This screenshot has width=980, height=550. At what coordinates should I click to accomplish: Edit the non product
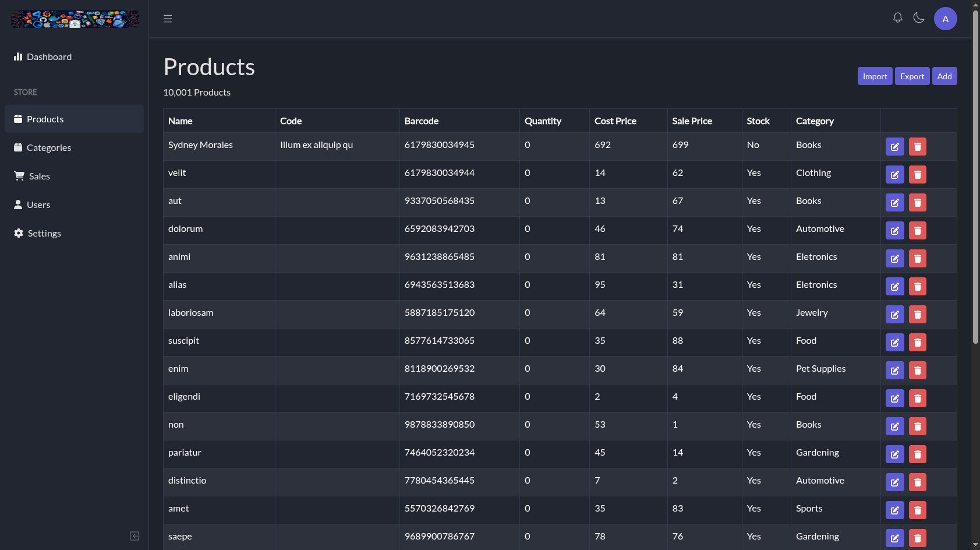tap(895, 426)
